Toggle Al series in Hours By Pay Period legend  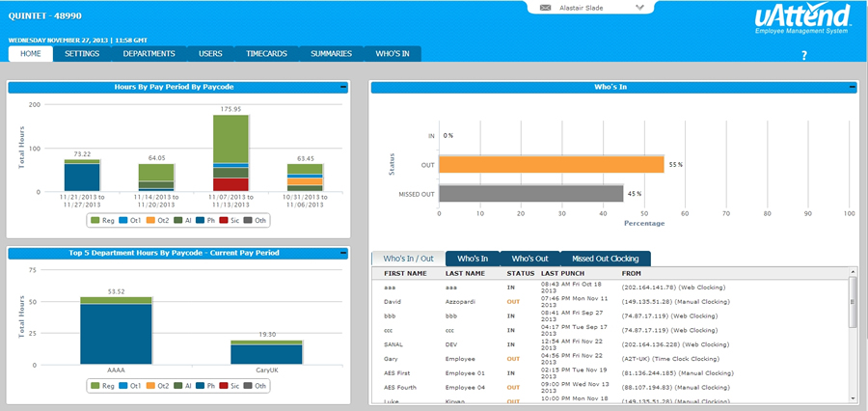(179, 221)
